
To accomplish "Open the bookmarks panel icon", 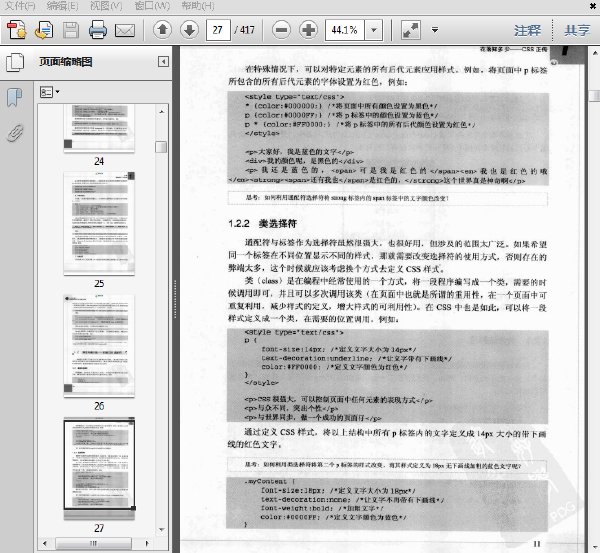I will pyautogui.click(x=15, y=97).
